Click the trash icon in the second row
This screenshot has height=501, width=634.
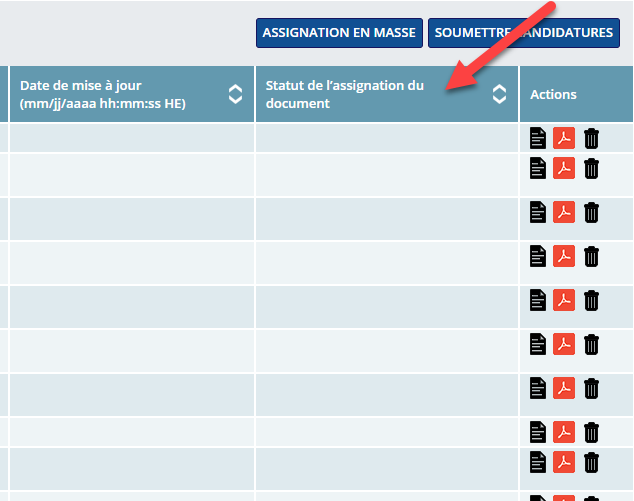pos(591,168)
